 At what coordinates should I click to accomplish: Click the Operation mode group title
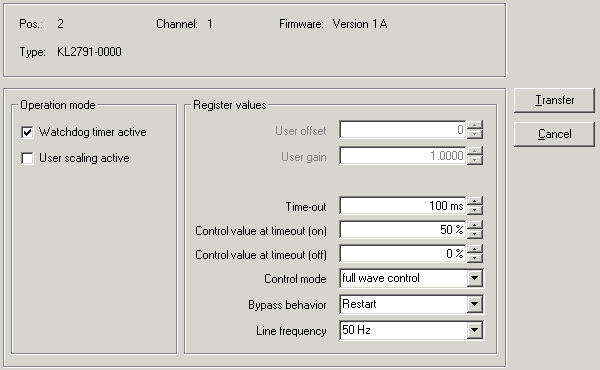pyautogui.click(x=58, y=105)
